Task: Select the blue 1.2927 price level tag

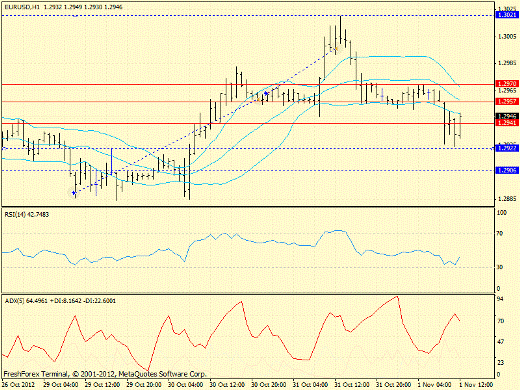Action: [x=507, y=148]
